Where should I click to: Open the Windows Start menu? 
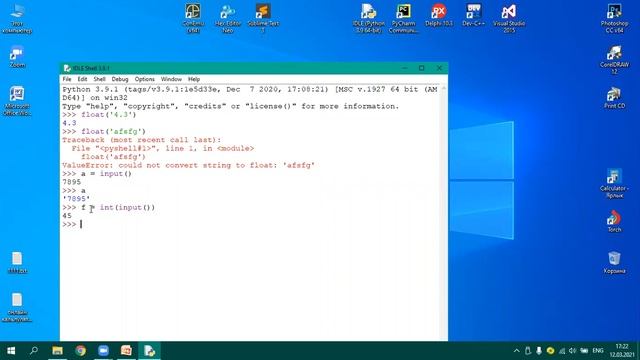11,351
